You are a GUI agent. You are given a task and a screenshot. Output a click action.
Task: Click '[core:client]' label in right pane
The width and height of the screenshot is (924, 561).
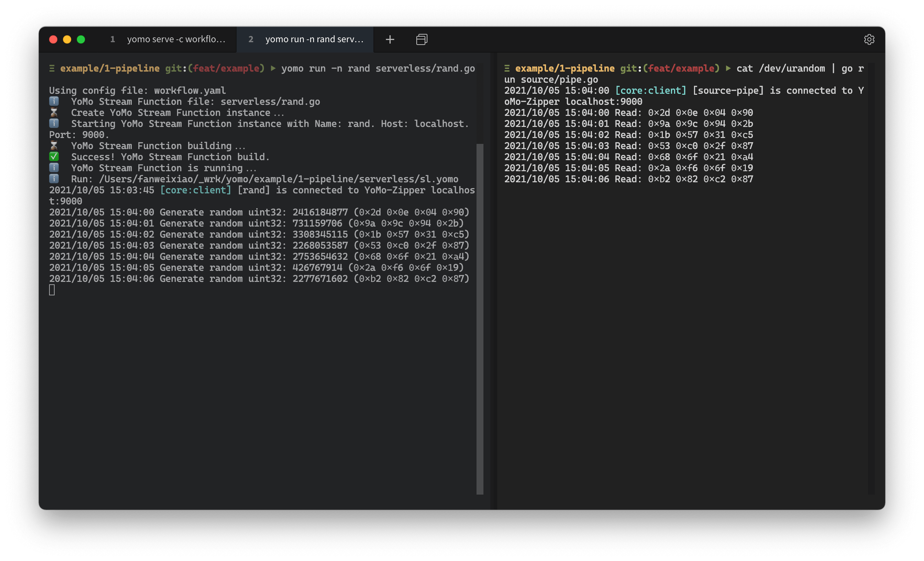tap(650, 90)
